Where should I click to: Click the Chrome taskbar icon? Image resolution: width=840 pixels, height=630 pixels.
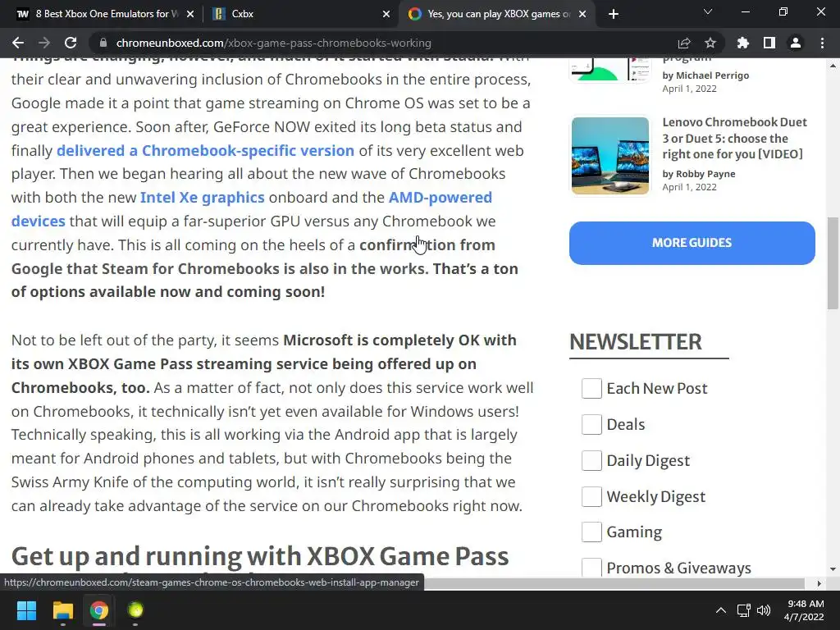point(99,610)
